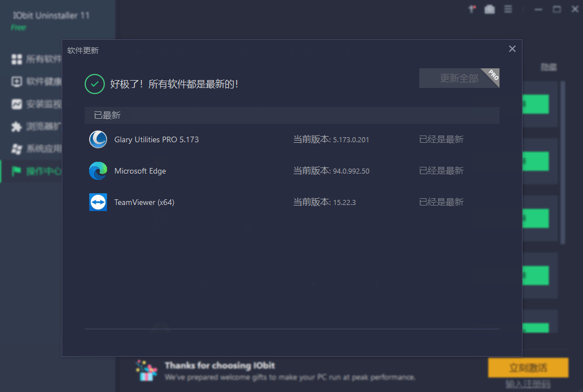Open 所有软件 in the sidebar
583x392 pixels.
click(36, 59)
